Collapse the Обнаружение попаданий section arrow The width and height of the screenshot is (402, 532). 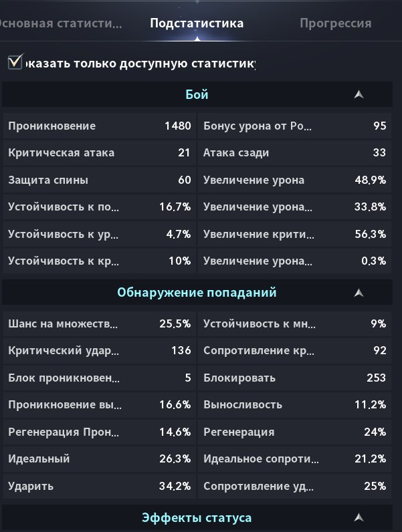click(x=359, y=293)
